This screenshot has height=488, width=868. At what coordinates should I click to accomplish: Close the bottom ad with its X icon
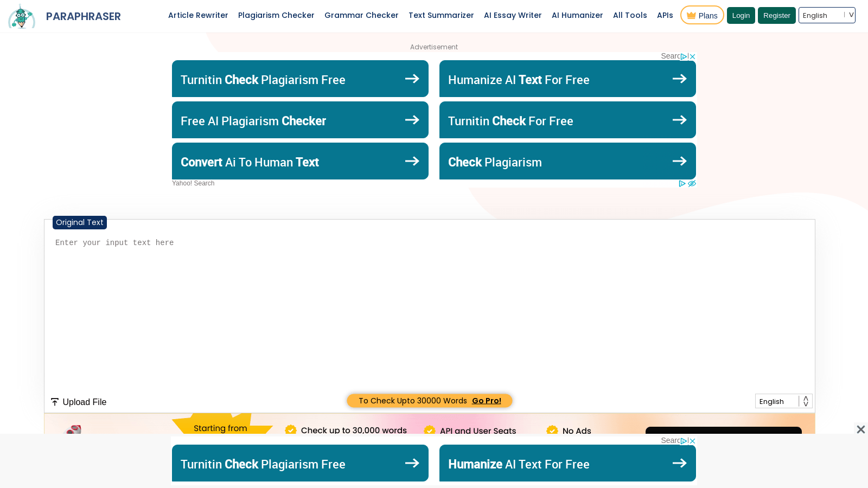[x=692, y=441]
